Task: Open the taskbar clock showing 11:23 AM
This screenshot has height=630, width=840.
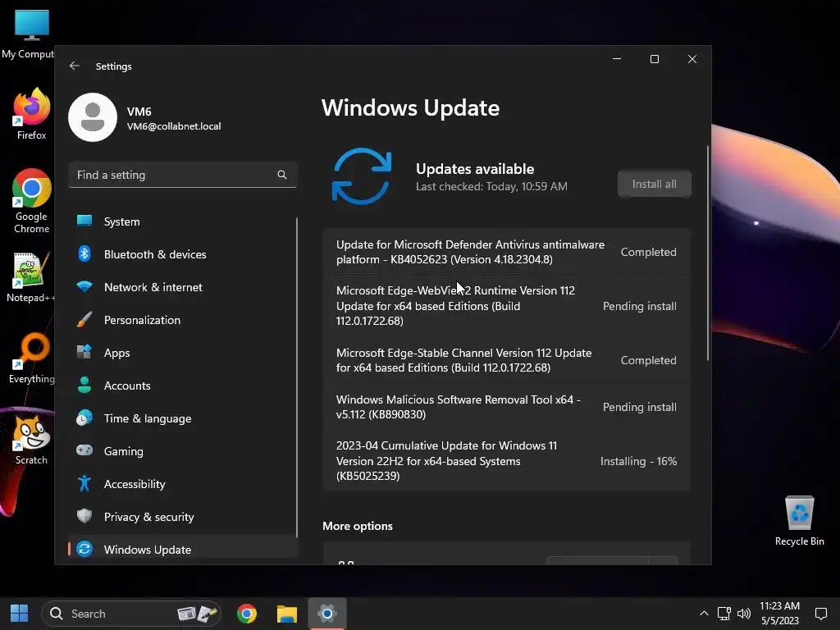Action: (779, 614)
